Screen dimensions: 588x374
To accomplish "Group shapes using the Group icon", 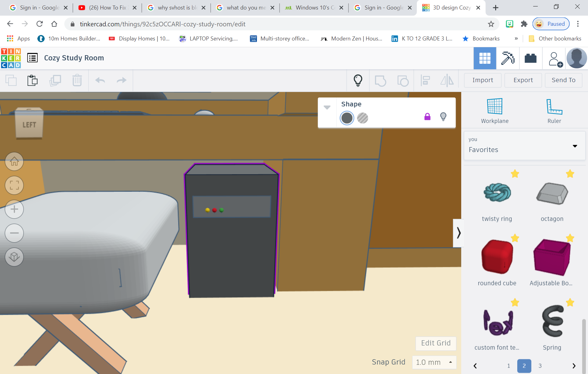I will click(x=381, y=80).
